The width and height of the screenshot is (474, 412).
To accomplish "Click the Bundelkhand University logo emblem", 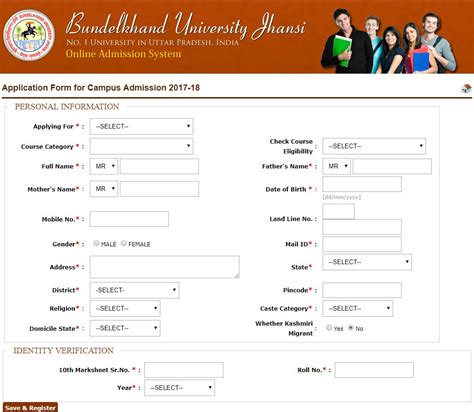I will coord(29,35).
